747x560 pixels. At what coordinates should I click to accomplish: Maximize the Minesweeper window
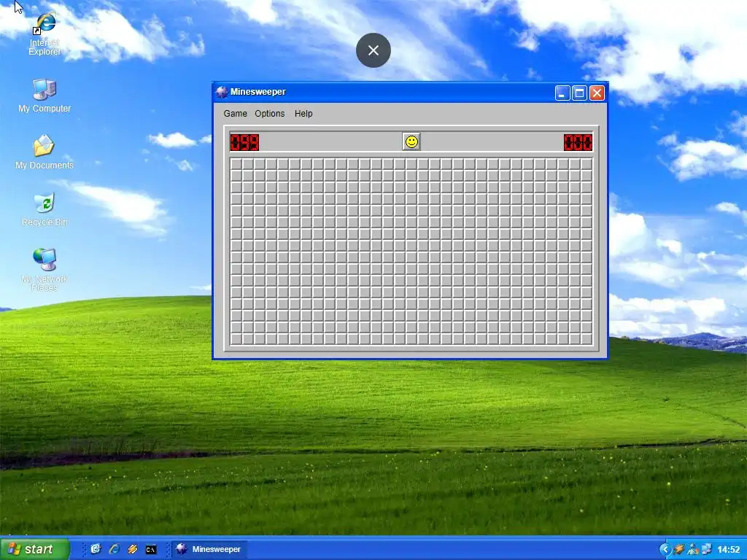tap(579, 93)
